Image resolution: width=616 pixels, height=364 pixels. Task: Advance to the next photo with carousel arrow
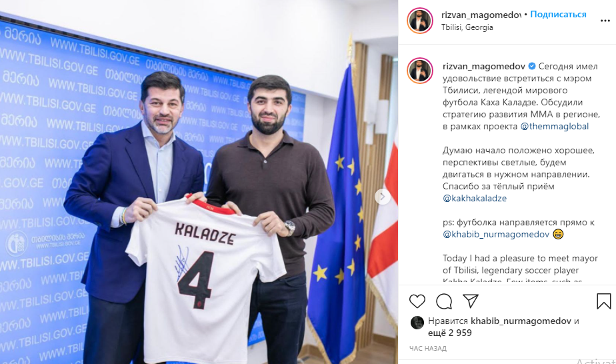coord(382,197)
